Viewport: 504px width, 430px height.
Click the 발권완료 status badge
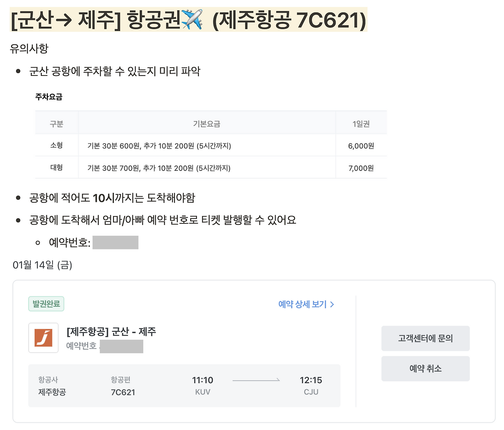[x=46, y=304]
